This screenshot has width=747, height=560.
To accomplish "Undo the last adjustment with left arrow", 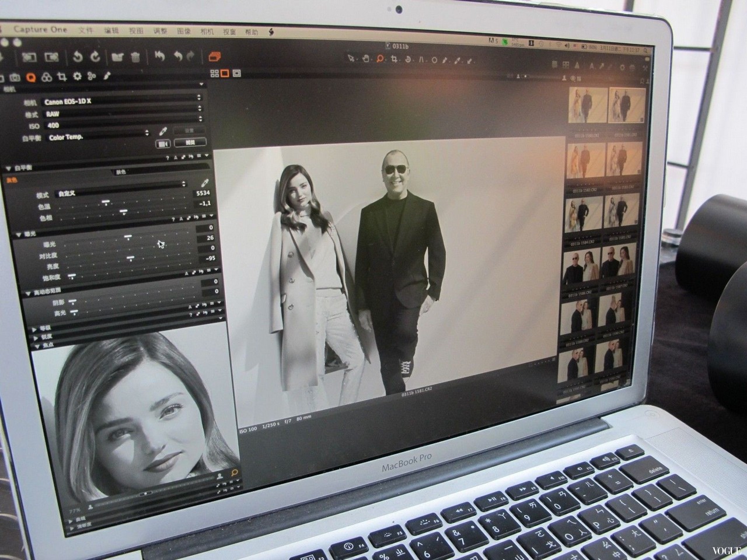I will coord(178,57).
